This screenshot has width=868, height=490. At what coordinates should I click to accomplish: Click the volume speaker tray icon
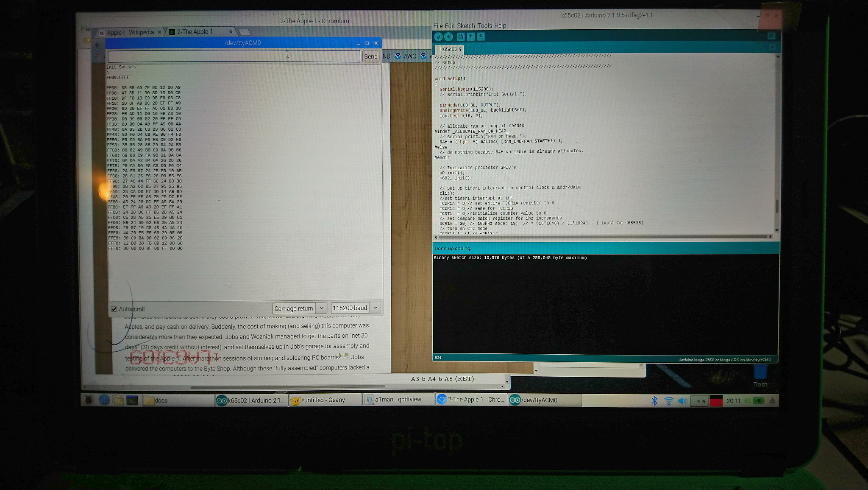pyautogui.click(x=682, y=400)
